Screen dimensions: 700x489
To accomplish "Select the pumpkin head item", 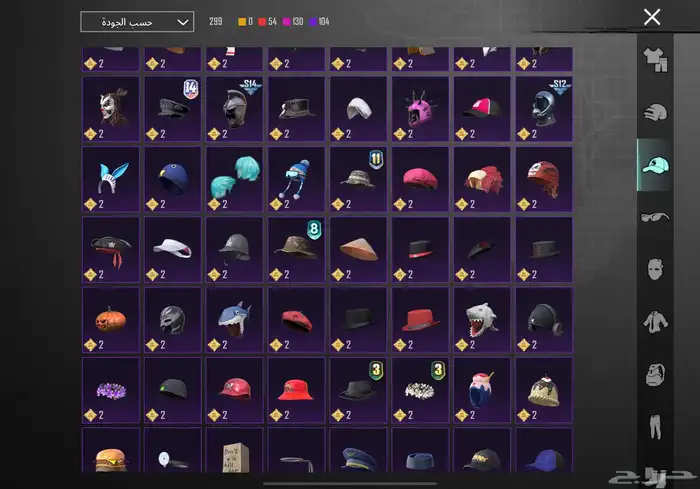I will click(x=111, y=319).
